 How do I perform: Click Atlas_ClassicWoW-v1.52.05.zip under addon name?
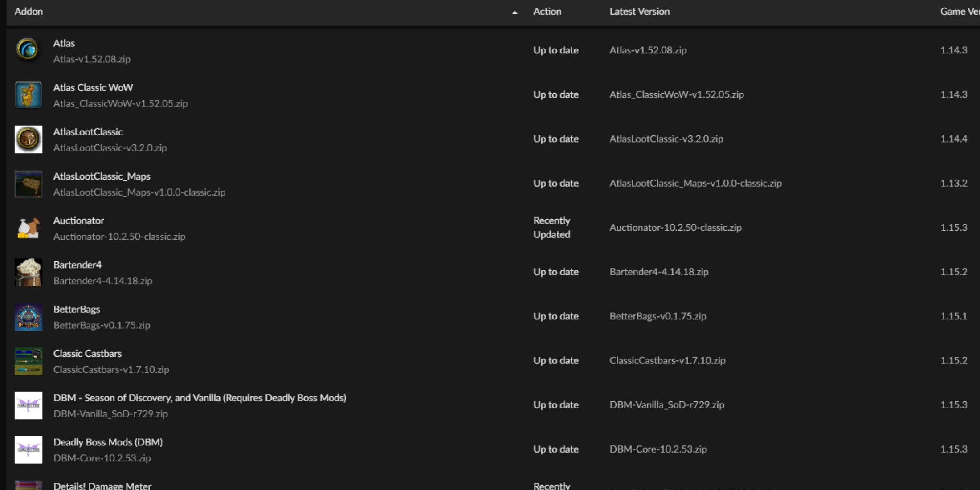(x=121, y=103)
